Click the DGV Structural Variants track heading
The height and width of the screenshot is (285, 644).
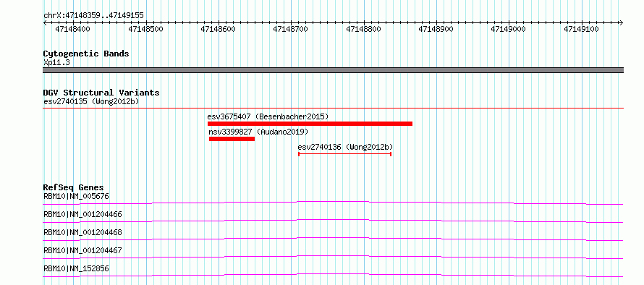pyautogui.click(x=101, y=93)
